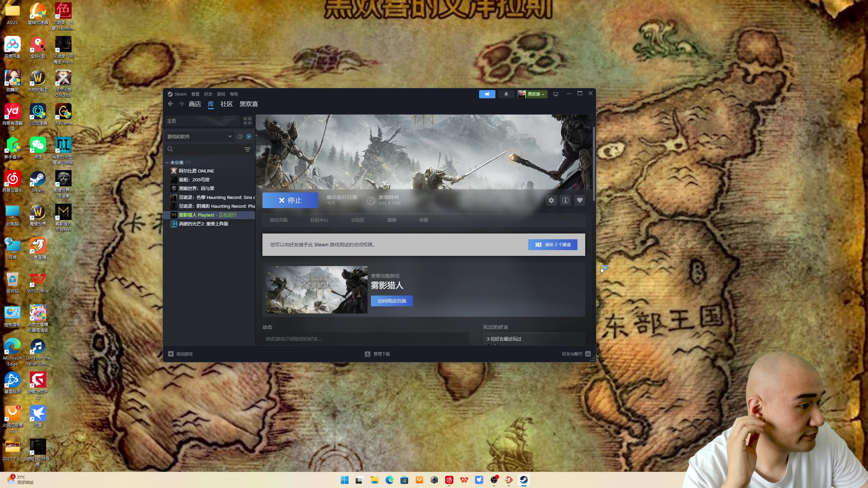
Task: Open the 社区中心 link
Action: coord(319,220)
